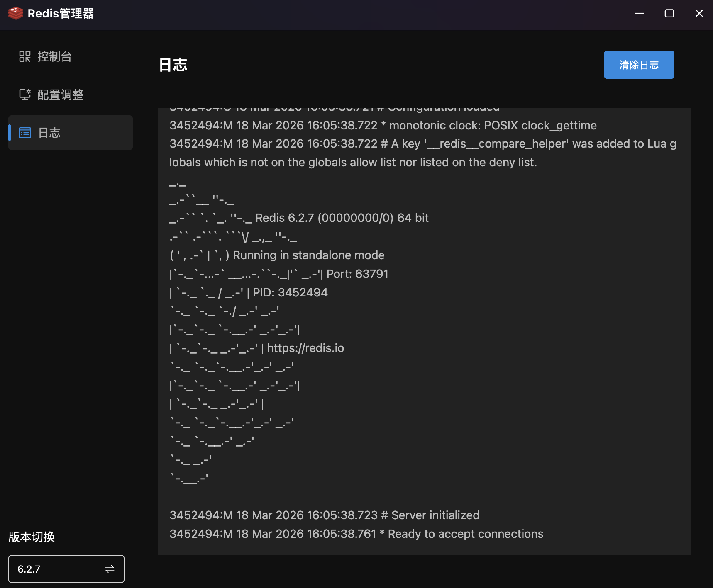Click the 'monotonic clock: POSIX clock_gettime' log line
713x588 pixels.
click(383, 125)
